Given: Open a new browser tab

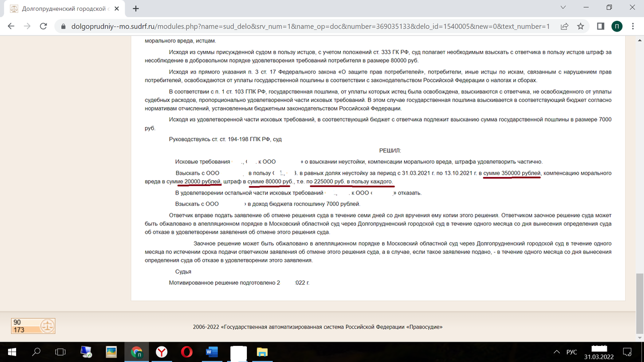Looking at the screenshot, I should (135, 9).
